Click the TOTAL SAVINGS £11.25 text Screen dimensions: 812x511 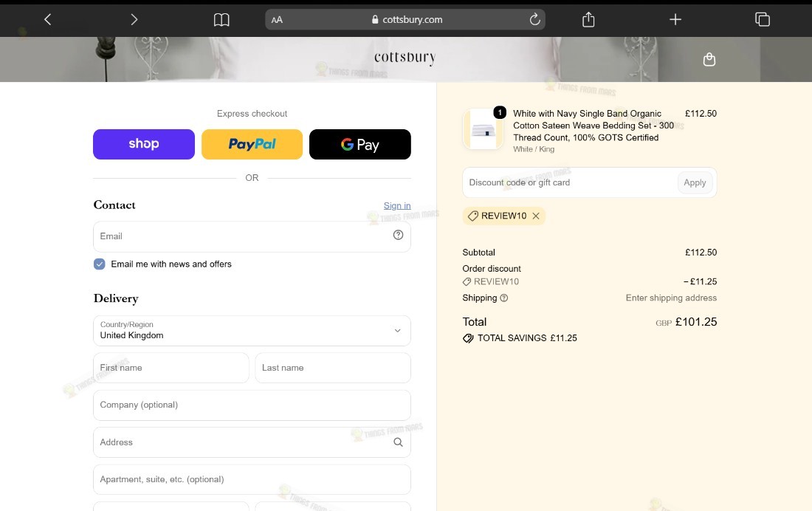526,338
